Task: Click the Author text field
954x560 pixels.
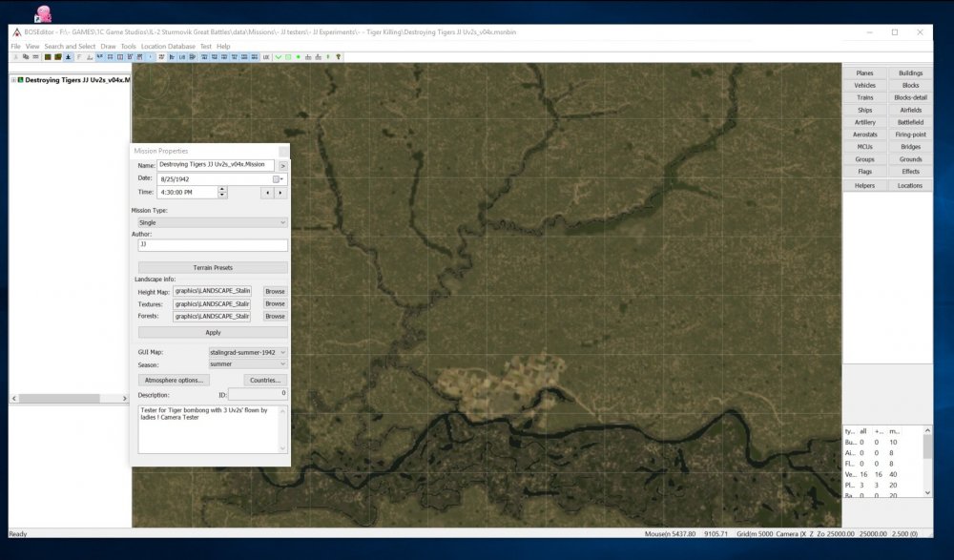Action: tap(212, 245)
